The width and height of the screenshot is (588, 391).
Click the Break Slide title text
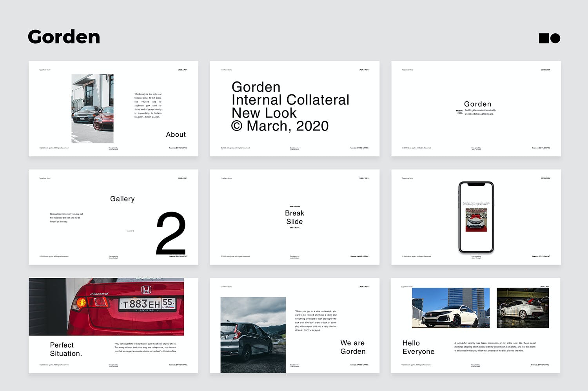click(x=294, y=217)
